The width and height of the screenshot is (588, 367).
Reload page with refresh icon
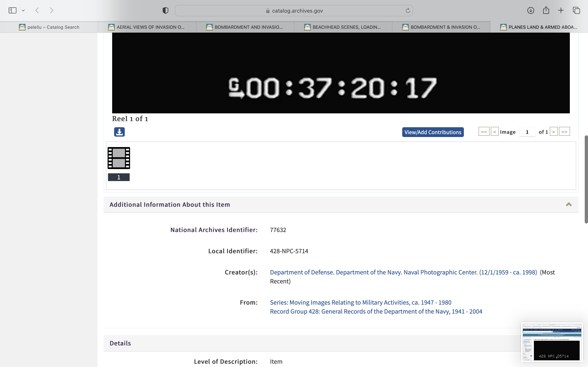point(408,10)
